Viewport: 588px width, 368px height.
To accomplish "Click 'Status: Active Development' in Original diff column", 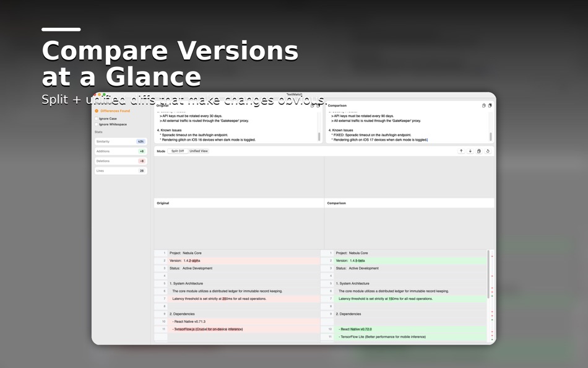I will pyautogui.click(x=191, y=268).
